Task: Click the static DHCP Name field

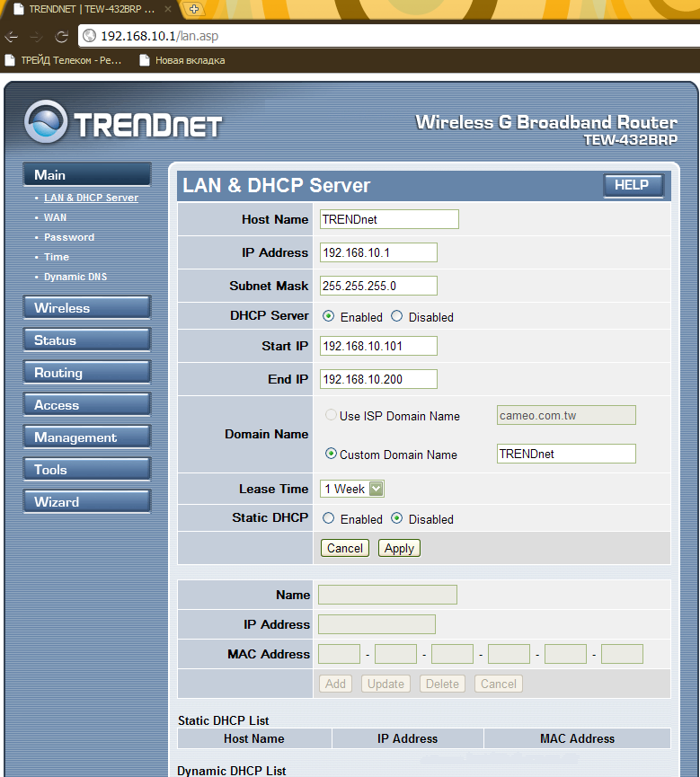Action: [387, 595]
